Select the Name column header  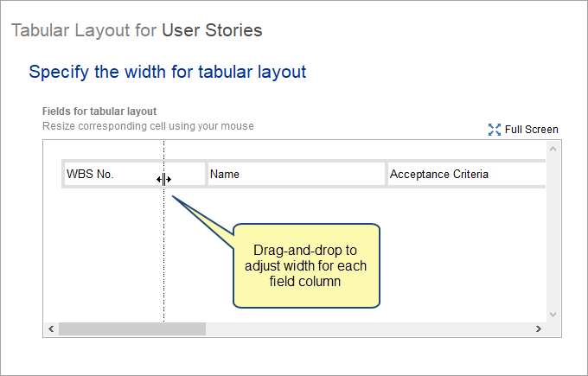297,174
